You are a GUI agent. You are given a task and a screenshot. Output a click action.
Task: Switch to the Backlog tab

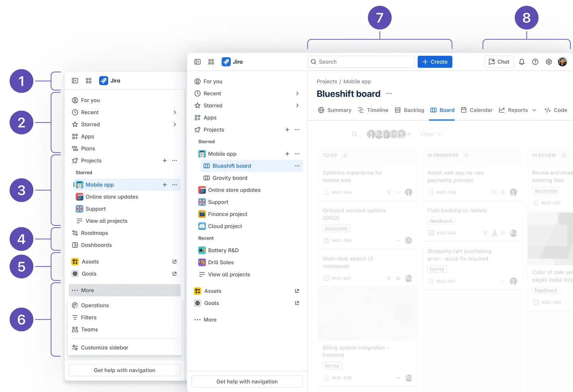pos(414,110)
